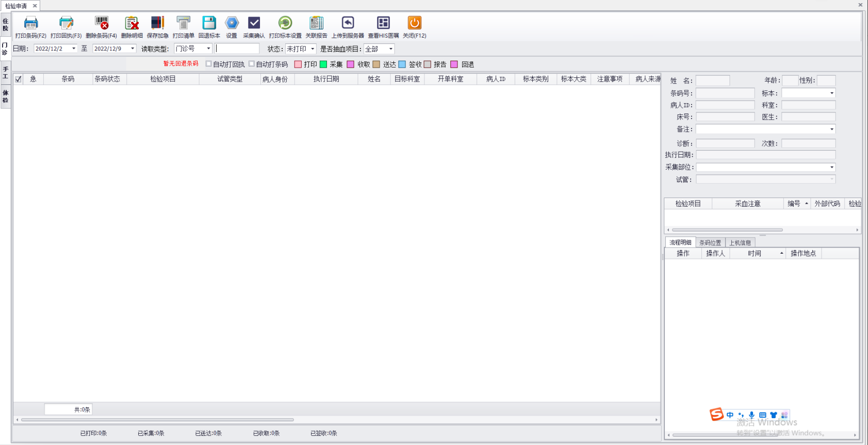Click the 删除明细 delete detail icon
The width and height of the screenshot is (868, 445).
point(132,23)
